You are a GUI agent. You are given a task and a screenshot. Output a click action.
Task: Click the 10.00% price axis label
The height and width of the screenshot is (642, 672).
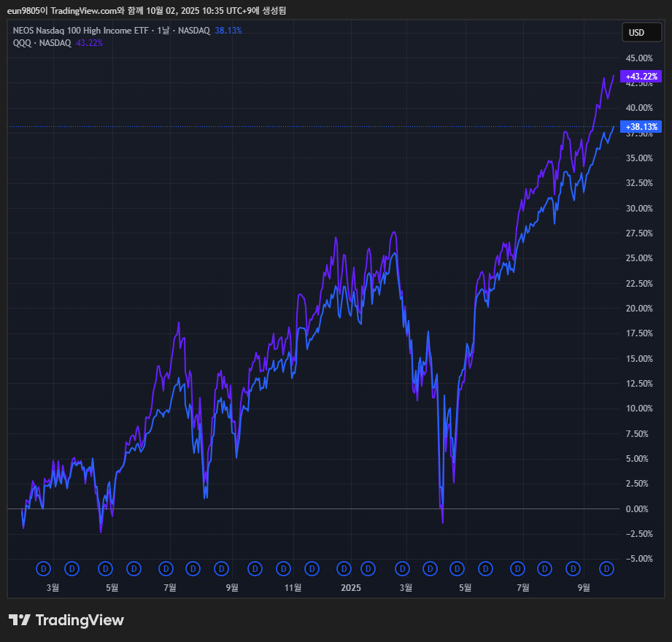point(639,409)
